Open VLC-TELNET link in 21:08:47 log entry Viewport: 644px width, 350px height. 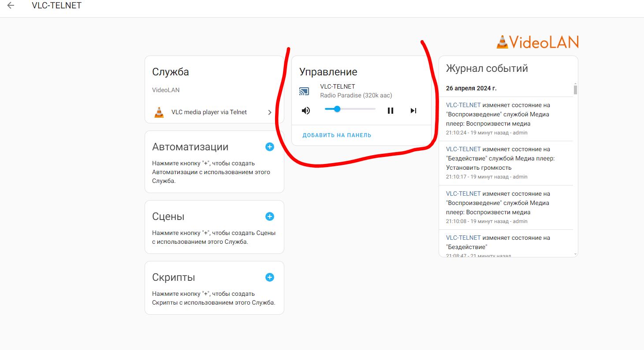[x=463, y=238]
